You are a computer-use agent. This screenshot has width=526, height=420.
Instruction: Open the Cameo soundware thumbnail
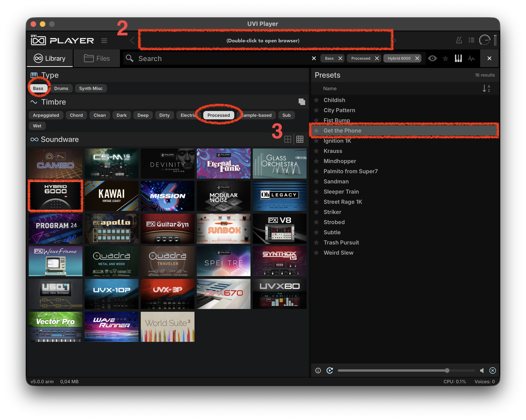(x=55, y=164)
